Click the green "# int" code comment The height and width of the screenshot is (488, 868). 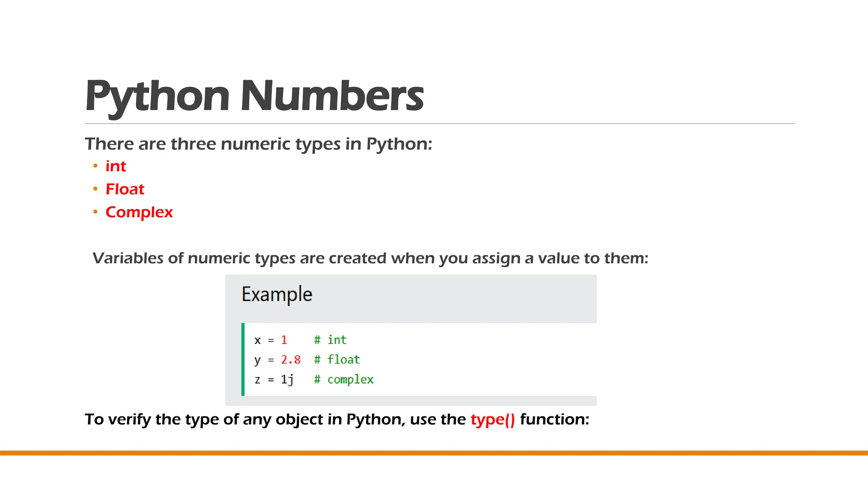click(x=330, y=340)
